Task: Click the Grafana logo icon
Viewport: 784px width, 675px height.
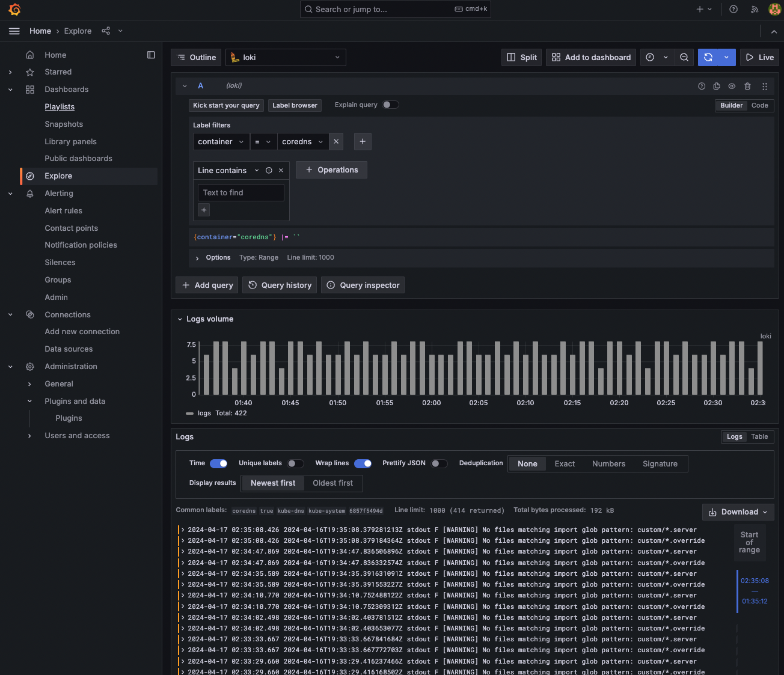Action: click(14, 10)
